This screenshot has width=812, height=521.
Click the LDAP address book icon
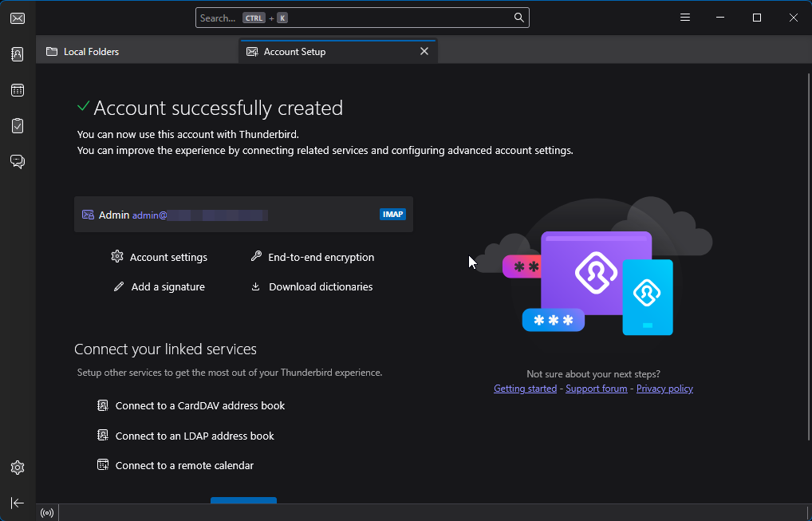103,435
